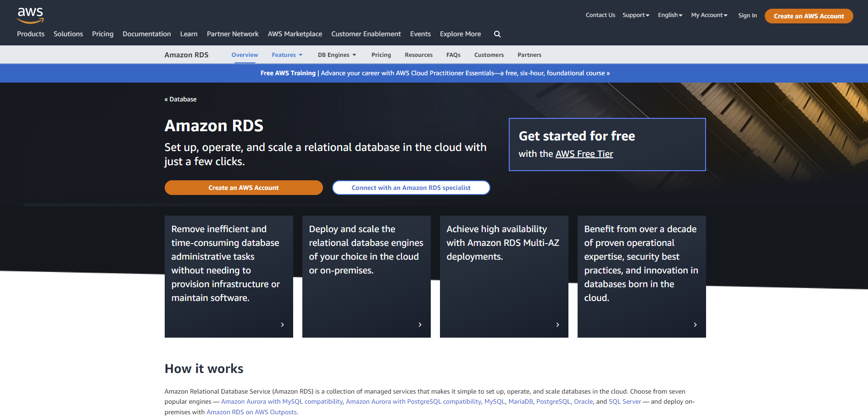The image size is (868, 417).
Task: Open the search magnifier icon
Action: (497, 34)
